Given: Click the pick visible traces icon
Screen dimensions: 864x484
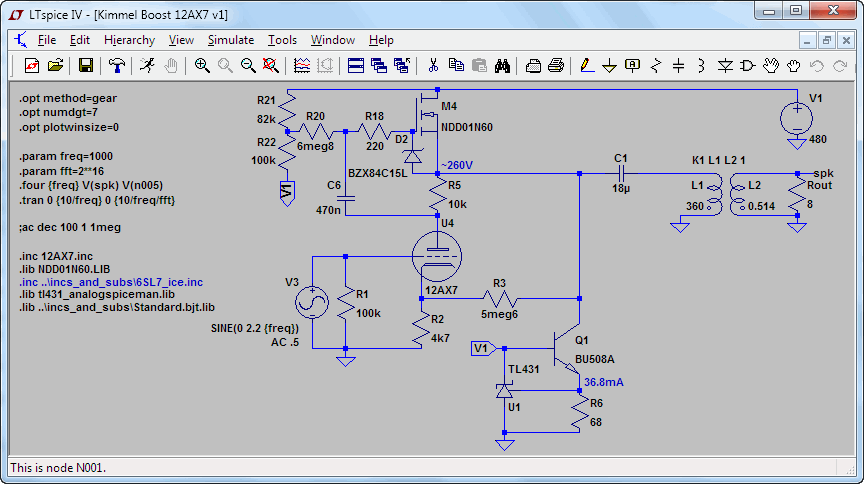Looking at the screenshot, I should (302, 66).
